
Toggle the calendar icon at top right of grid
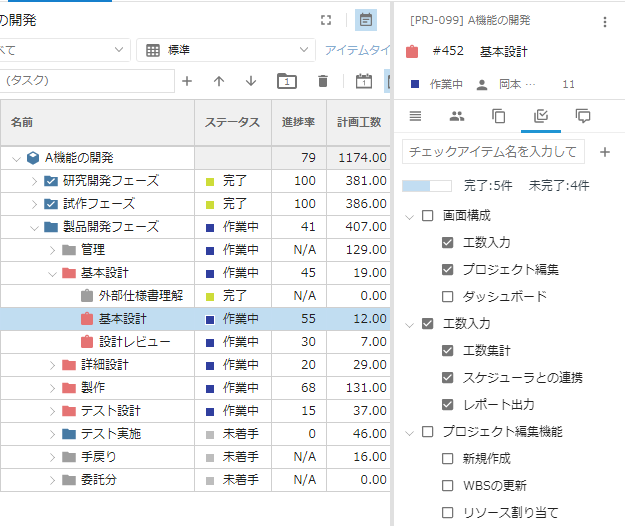(366, 20)
